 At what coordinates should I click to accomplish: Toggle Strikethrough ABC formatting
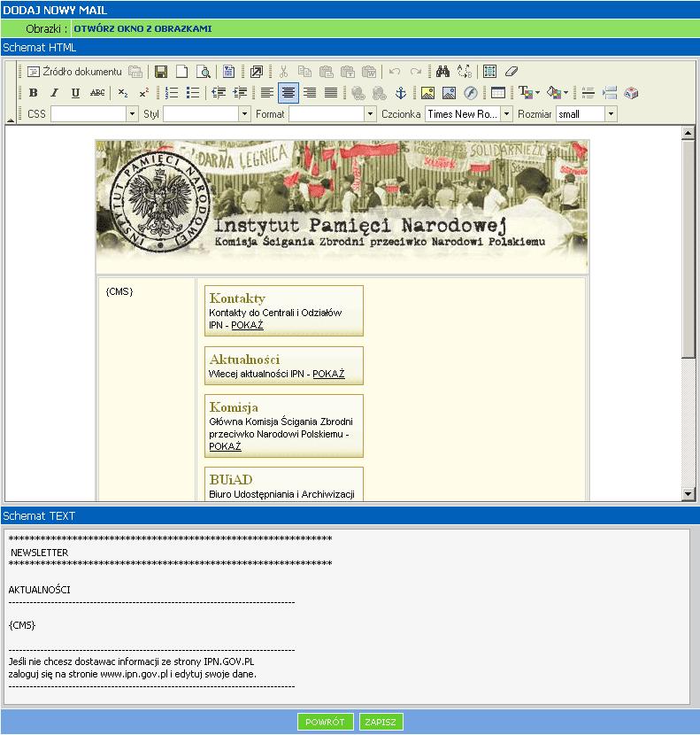[x=97, y=93]
